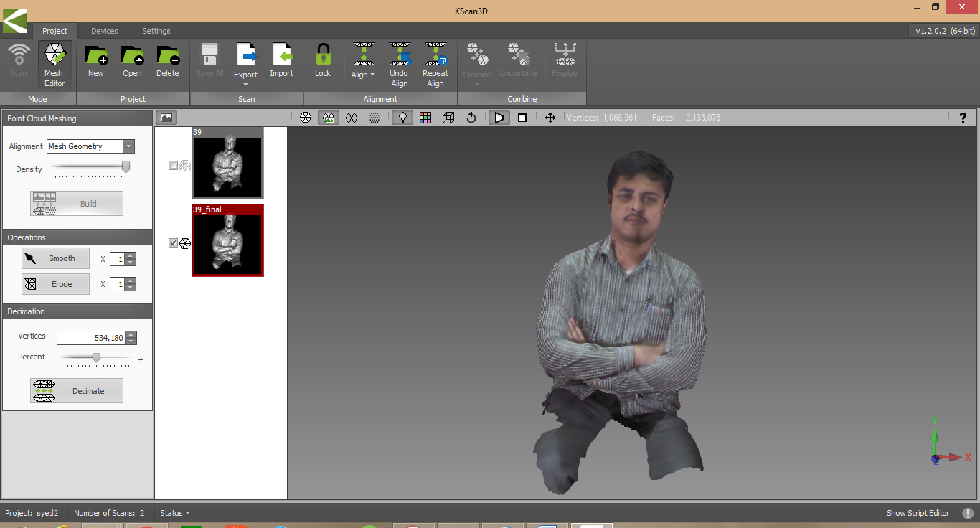Select the 39_final scan thumbnail

(x=227, y=244)
